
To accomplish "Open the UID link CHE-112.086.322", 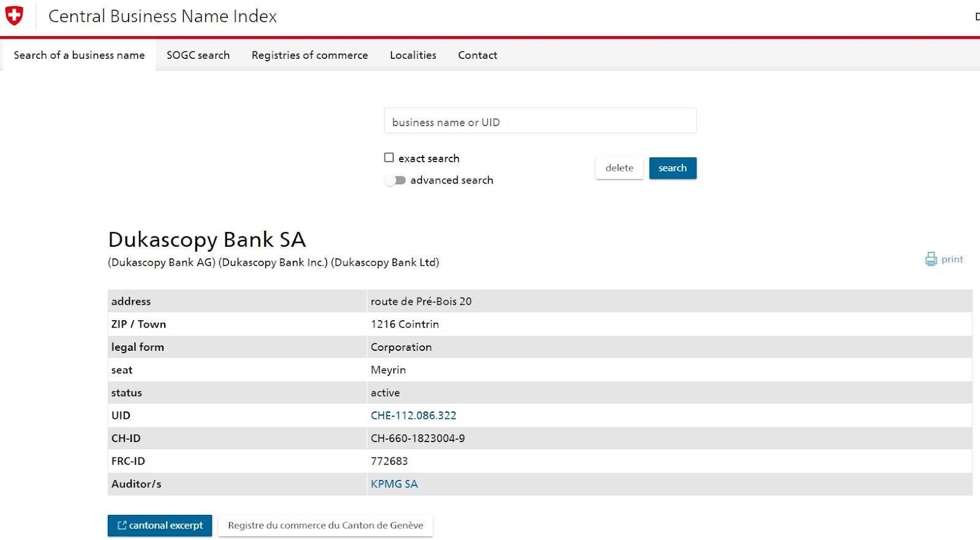I will [x=413, y=415].
